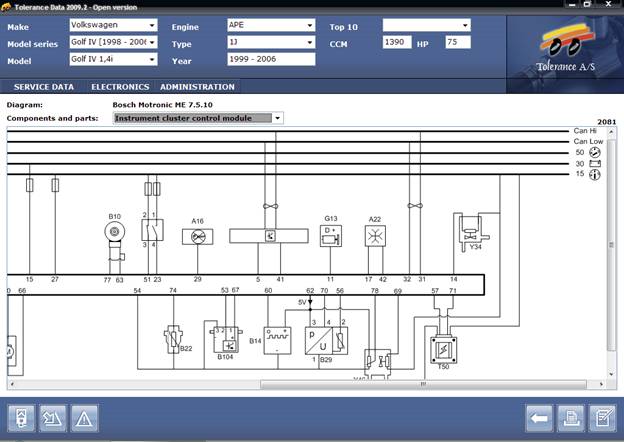The width and height of the screenshot is (624, 442).
Task: Select the A22 component symbol
Action: tap(375, 236)
